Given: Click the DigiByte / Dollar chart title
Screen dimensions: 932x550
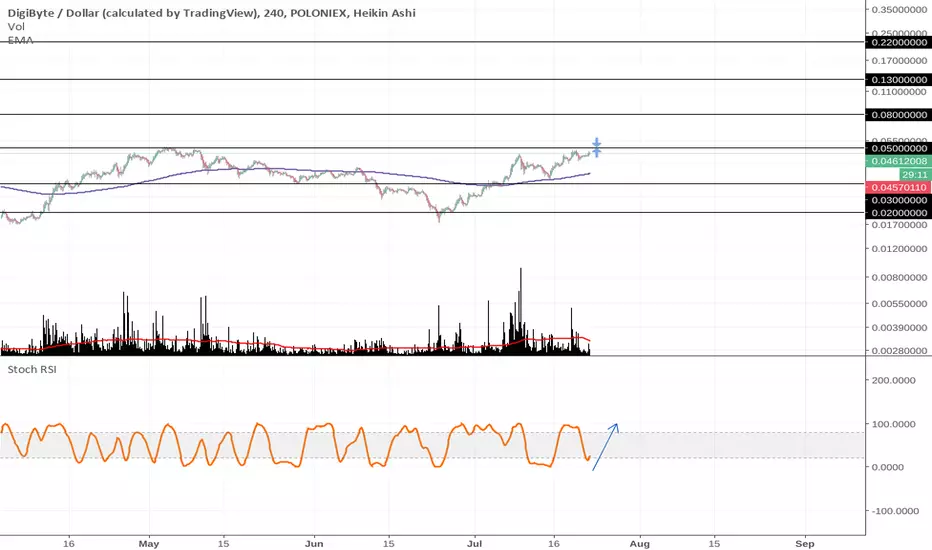Looking at the screenshot, I should point(212,12).
